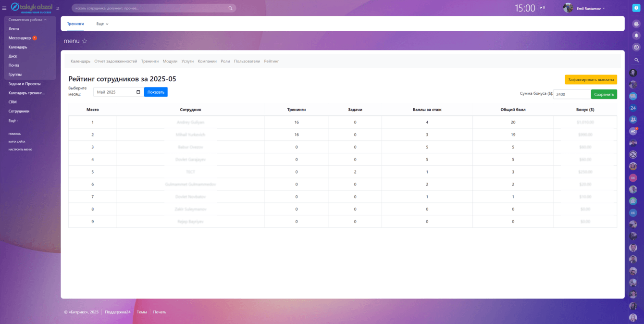
Task: Expand the Еще dropdown in top tab bar
Action: 102,24
